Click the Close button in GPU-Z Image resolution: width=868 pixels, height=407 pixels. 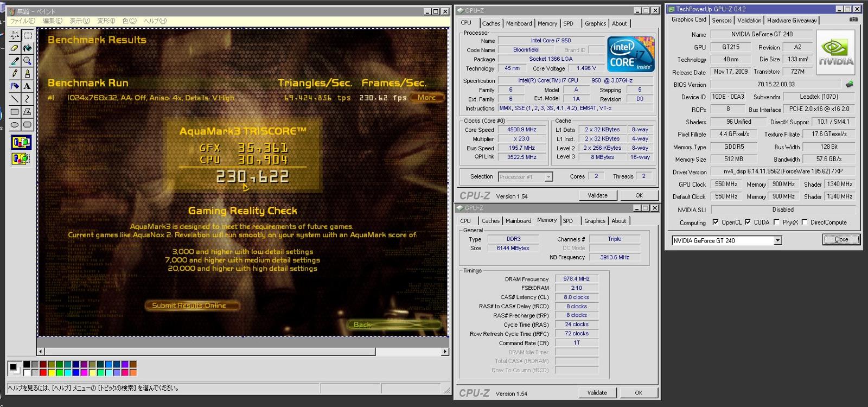pyautogui.click(x=841, y=239)
